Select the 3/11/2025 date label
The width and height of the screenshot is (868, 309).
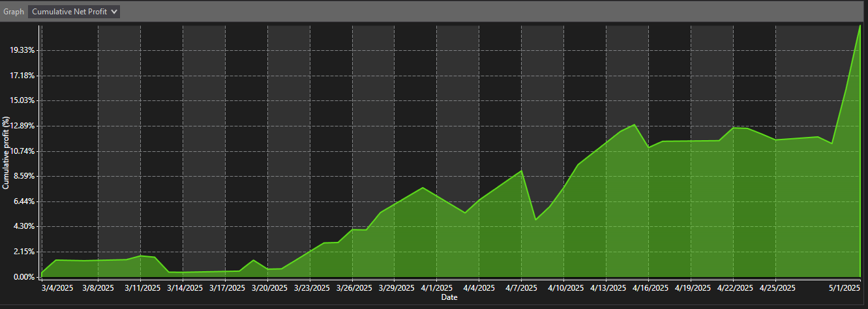click(142, 287)
